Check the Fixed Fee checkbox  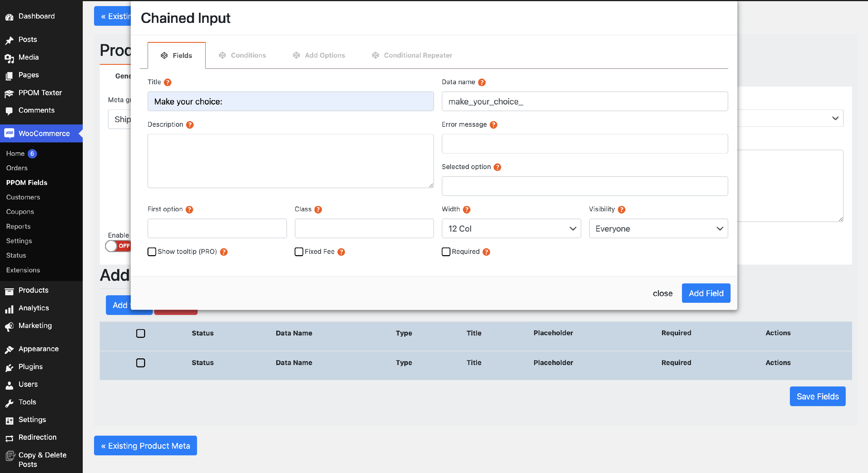299,252
